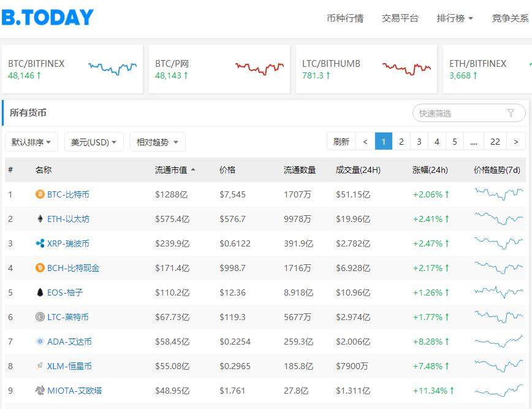Open the BTC/P网 red sparkline chart
Viewport: 532px width, 409px height.
click(259, 68)
